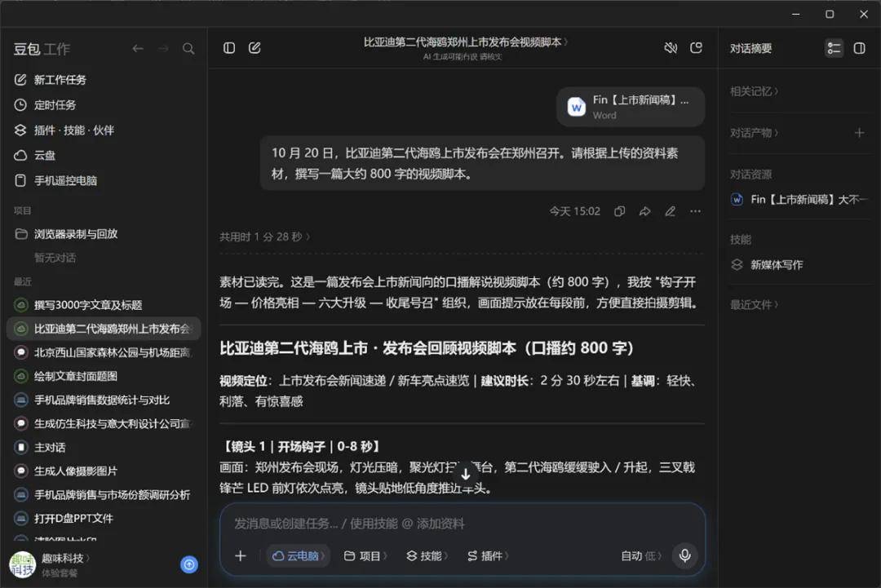The image size is (881, 588).
Task: Open the 新媒体写作 skill
Action: pyautogui.click(x=767, y=265)
